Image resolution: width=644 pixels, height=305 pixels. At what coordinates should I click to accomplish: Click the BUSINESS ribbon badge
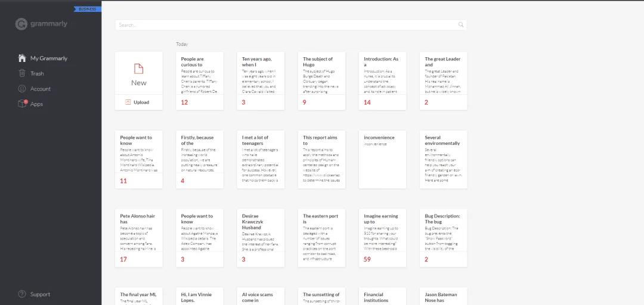tap(88, 9)
